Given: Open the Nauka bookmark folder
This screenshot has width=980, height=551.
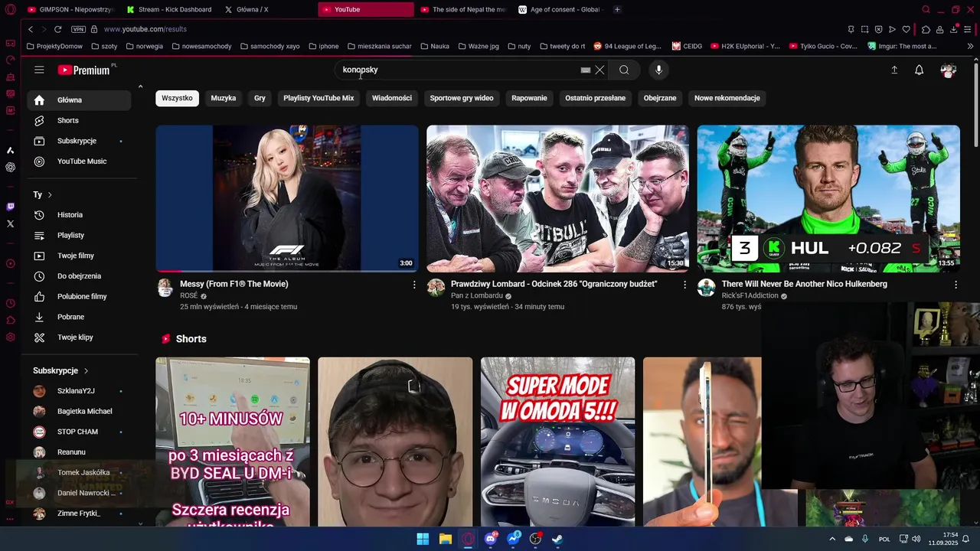Looking at the screenshot, I should coord(434,46).
